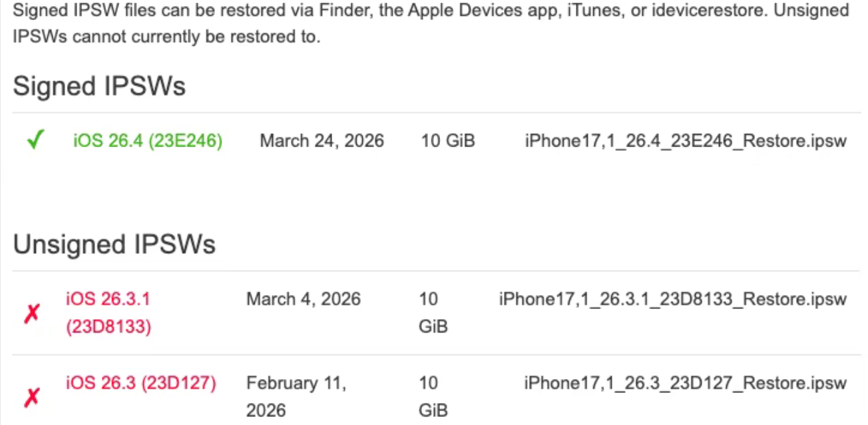Click the green checkmark beside iOS 26.4
Screen dimensions: 868x425
pyautogui.click(x=35, y=141)
